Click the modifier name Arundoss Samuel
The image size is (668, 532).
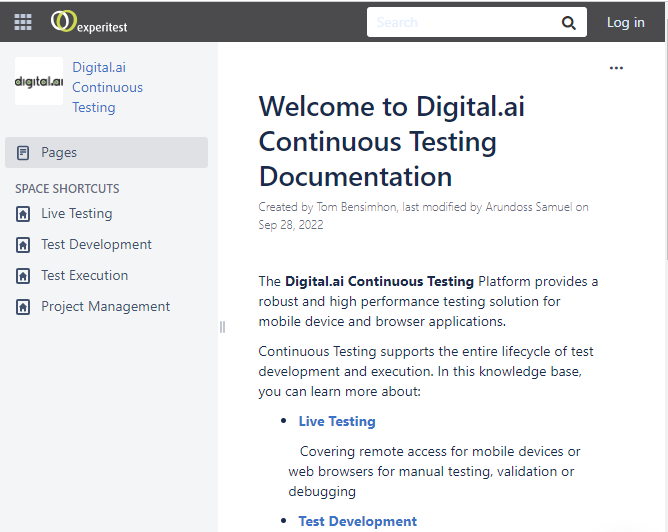point(529,207)
